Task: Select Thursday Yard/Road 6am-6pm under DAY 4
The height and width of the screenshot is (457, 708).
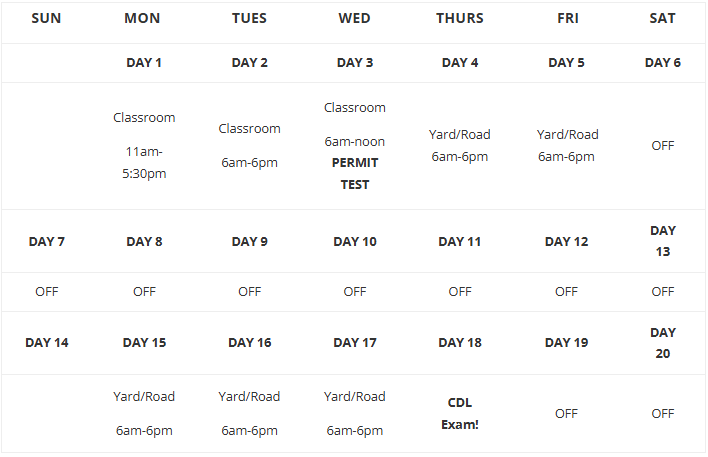Action: tap(459, 145)
